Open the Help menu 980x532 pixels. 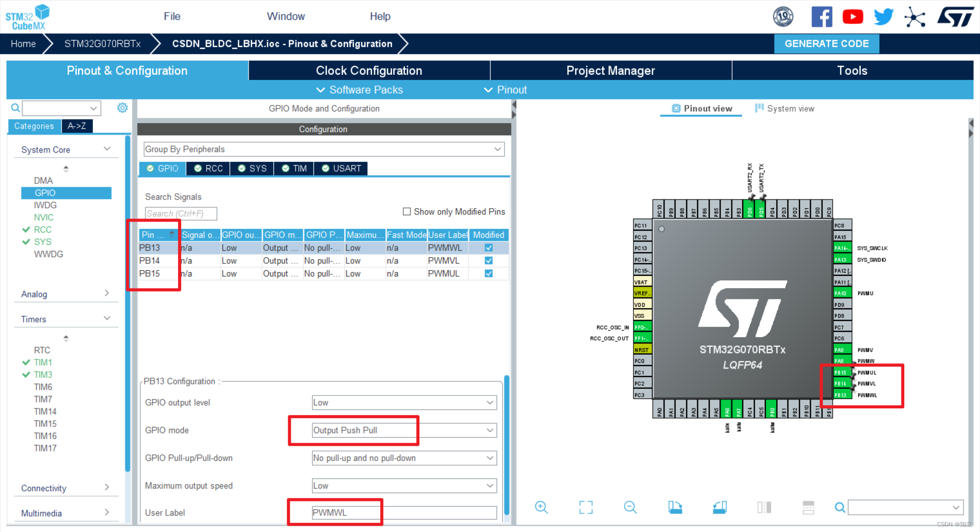pyautogui.click(x=380, y=16)
